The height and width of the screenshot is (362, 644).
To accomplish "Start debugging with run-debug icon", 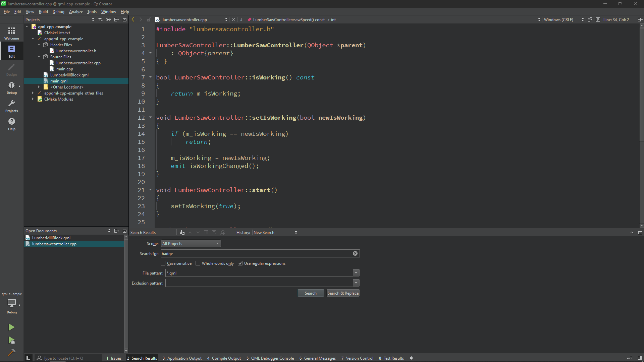I will 11,341.
